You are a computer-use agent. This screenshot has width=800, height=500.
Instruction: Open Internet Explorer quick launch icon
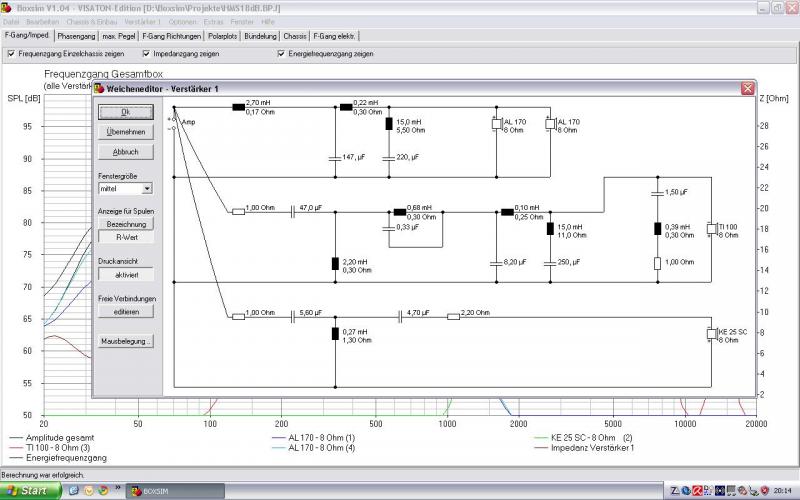coord(73,490)
